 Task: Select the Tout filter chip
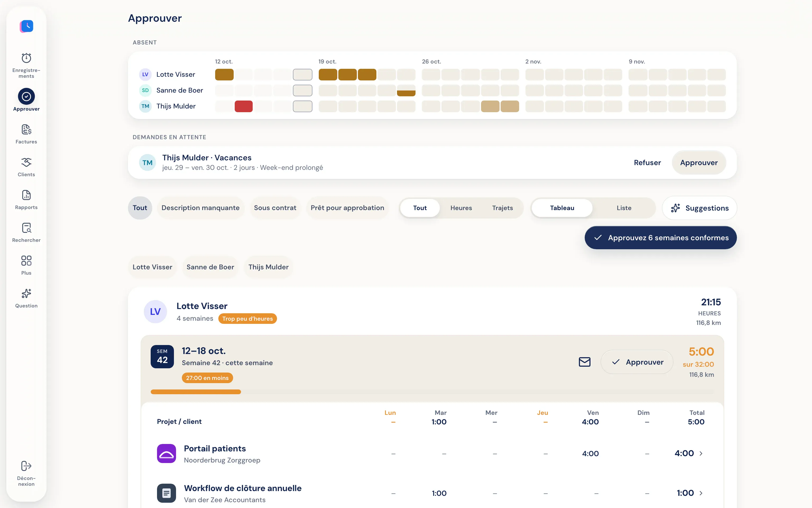(x=140, y=208)
